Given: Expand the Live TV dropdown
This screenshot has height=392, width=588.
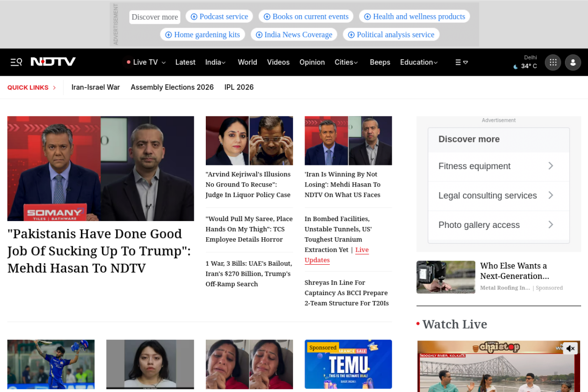Looking at the screenshot, I should point(164,62).
